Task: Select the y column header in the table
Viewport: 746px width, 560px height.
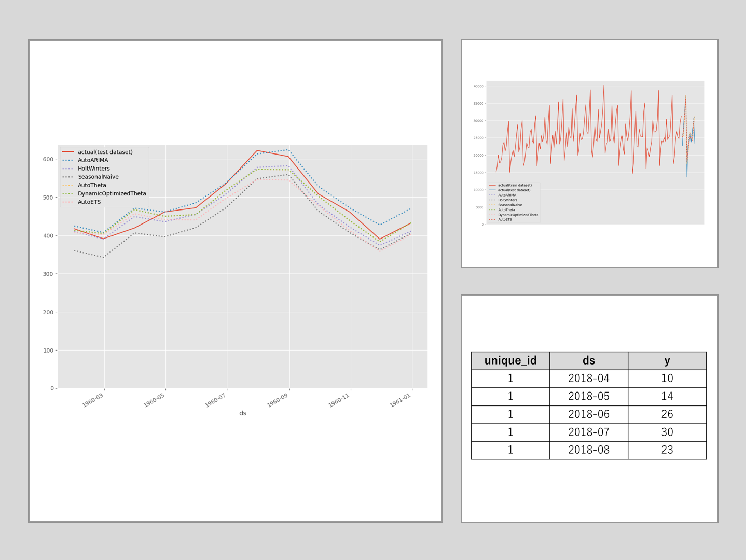Action: pos(667,361)
